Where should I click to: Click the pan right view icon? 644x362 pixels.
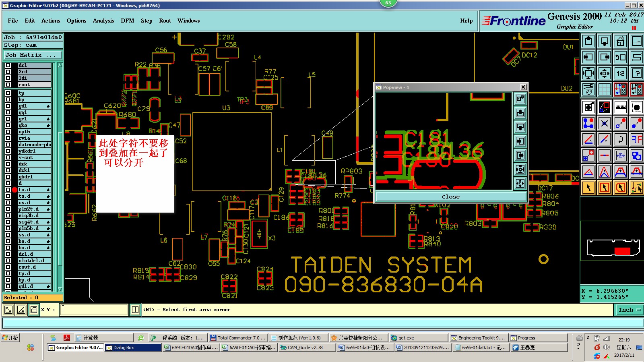tap(605, 57)
